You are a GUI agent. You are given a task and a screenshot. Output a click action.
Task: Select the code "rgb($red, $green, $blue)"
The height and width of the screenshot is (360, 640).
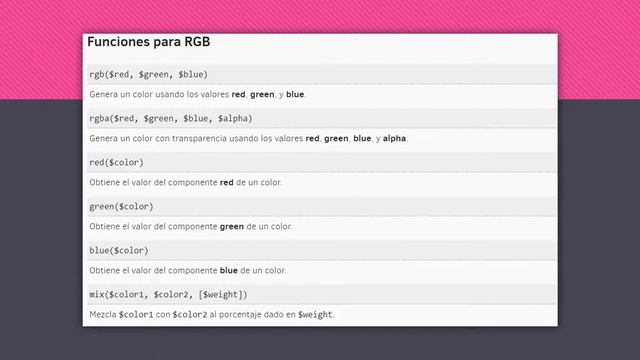(149, 74)
